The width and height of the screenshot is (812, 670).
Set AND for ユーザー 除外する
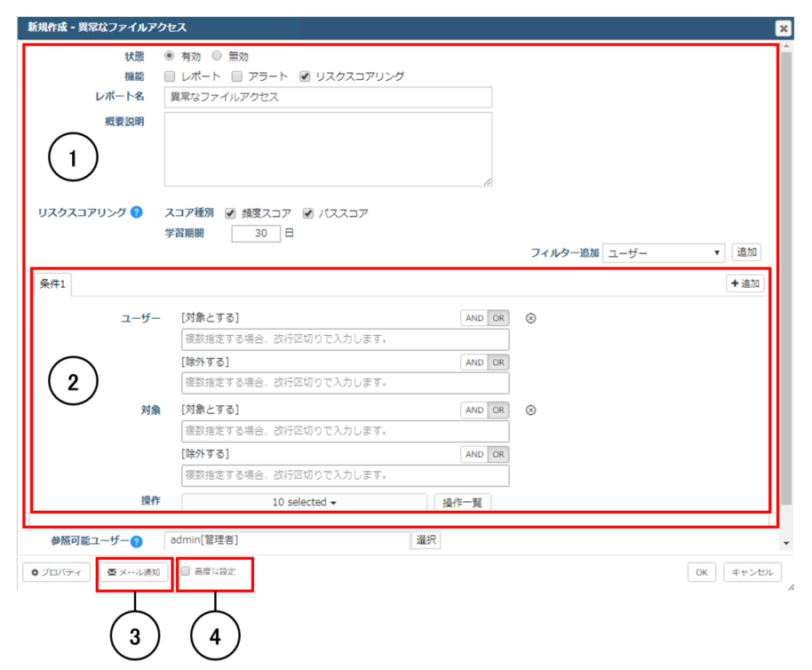[474, 363]
